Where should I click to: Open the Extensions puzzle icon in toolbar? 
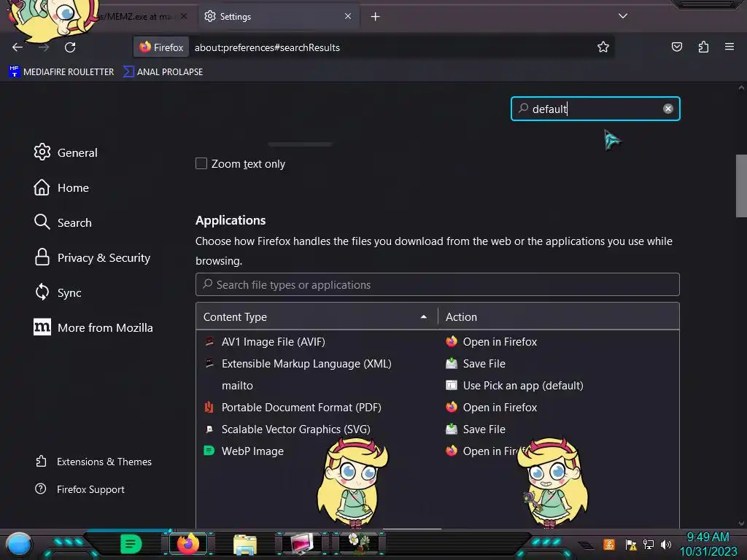tap(703, 47)
